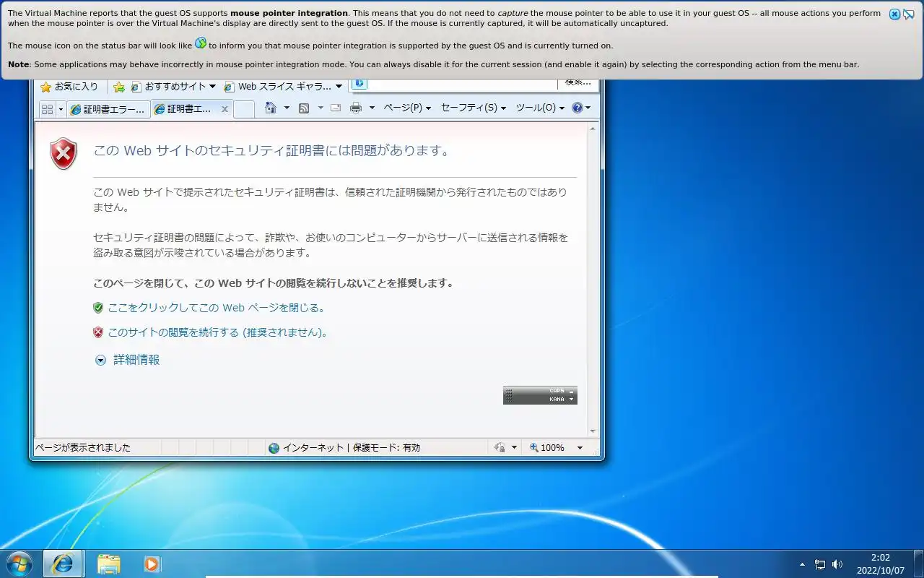Click ページが表示されました status text
924x578 pixels.
tap(83, 448)
